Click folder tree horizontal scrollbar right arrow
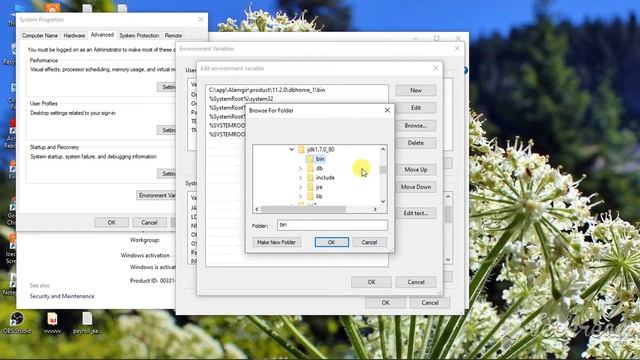 pos(375,209)
